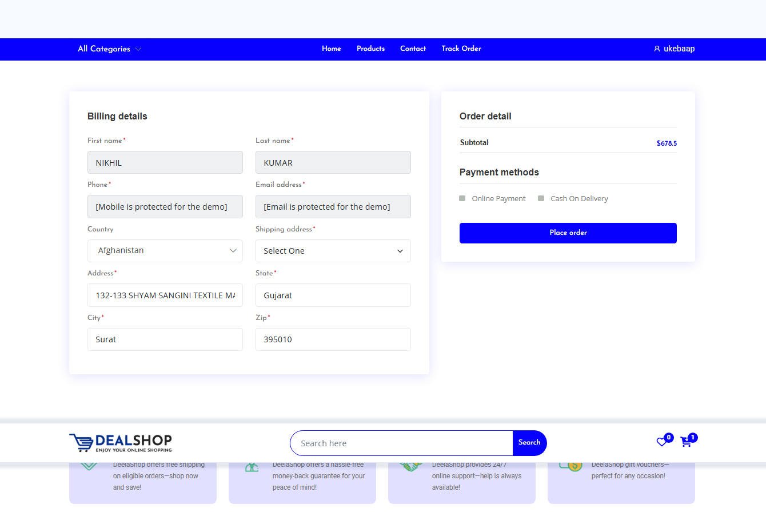Open the Products menu item
Screen dimensions: 766x532
point(370,49)
